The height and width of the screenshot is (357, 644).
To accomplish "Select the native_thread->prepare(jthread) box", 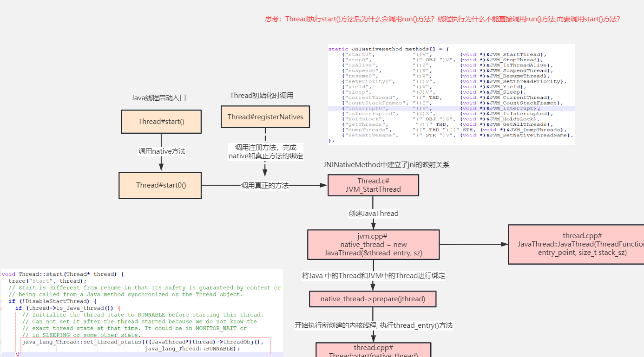I will point(373,299).
